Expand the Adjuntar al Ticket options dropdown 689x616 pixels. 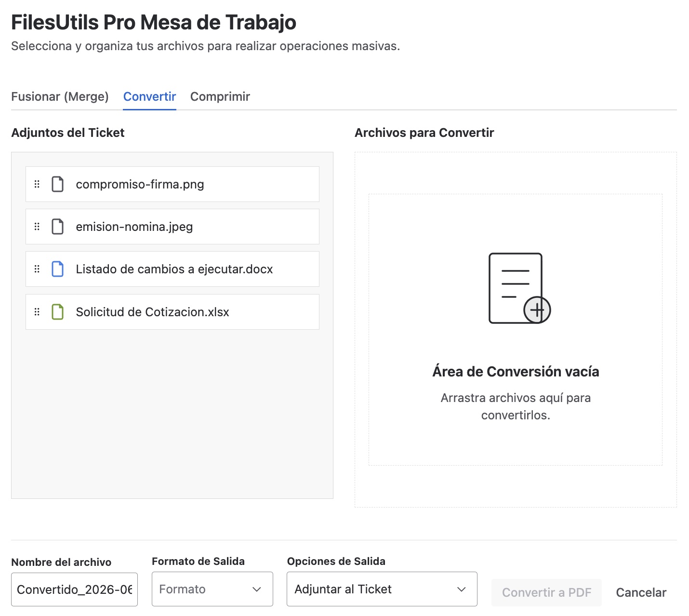382,589
